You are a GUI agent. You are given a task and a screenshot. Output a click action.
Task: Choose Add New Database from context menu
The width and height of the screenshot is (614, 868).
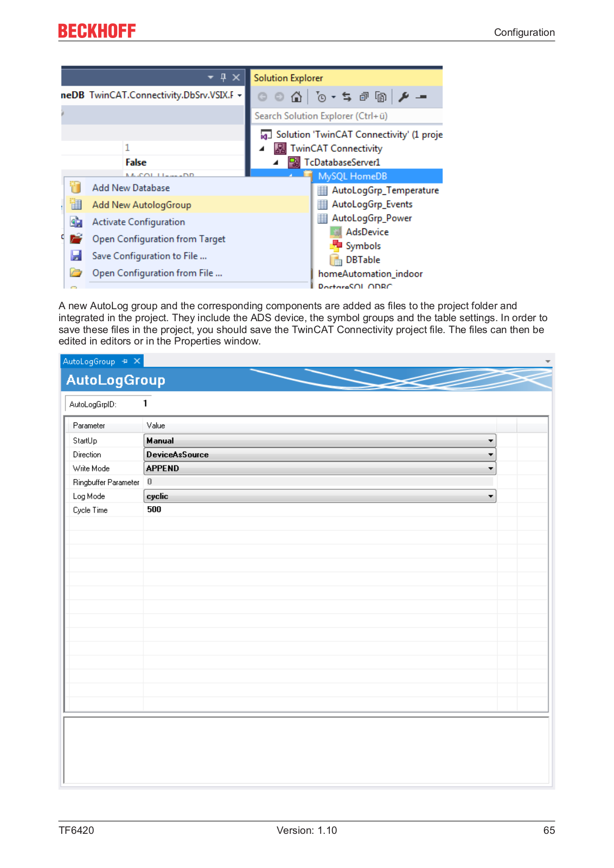point(187,188)
